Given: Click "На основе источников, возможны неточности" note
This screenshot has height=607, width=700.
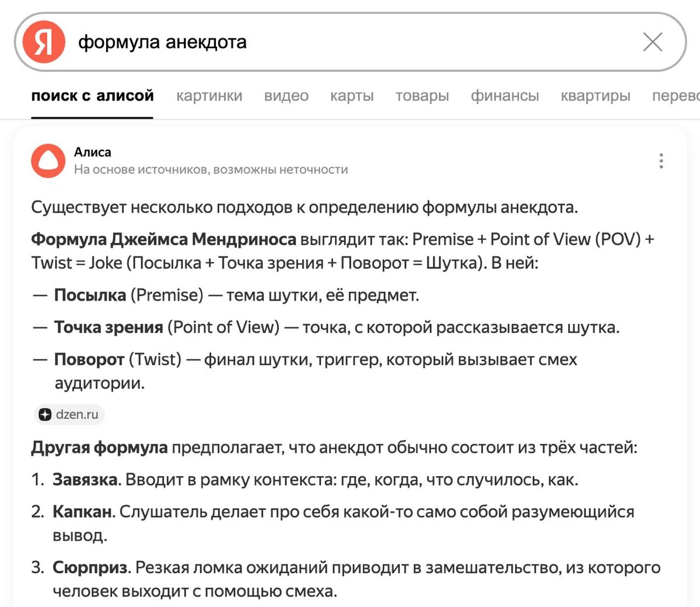Looking at the screenshot, I should pyautogui.click(x=211, y=170).
